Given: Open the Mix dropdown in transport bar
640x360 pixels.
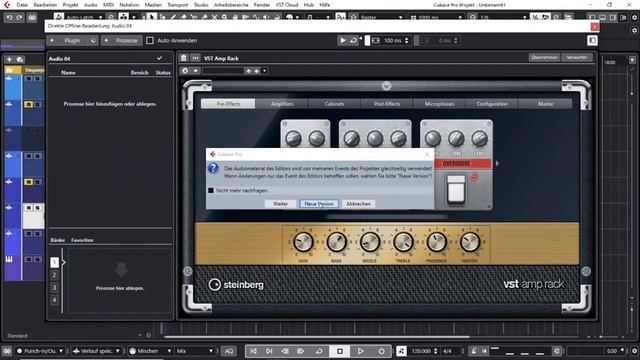Looking at the screenshot, I should click(x=195, y=351).
